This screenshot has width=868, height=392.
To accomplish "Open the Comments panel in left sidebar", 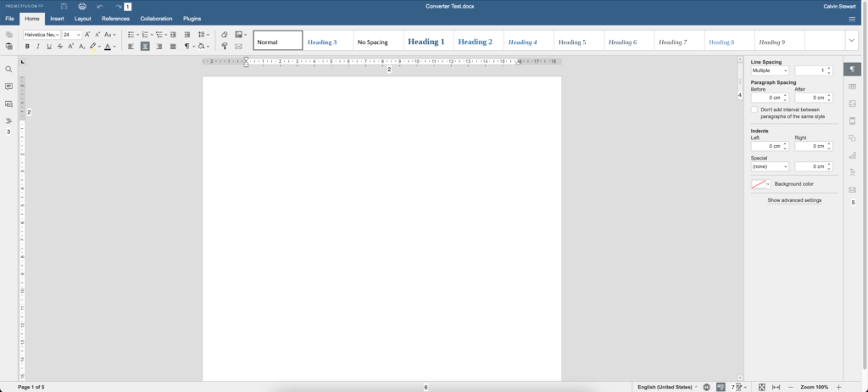I will point(8,87).
